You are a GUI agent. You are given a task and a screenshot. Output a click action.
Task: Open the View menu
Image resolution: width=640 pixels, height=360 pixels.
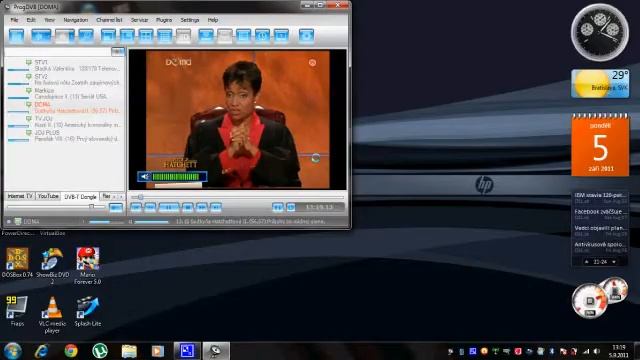pos(49,20)
